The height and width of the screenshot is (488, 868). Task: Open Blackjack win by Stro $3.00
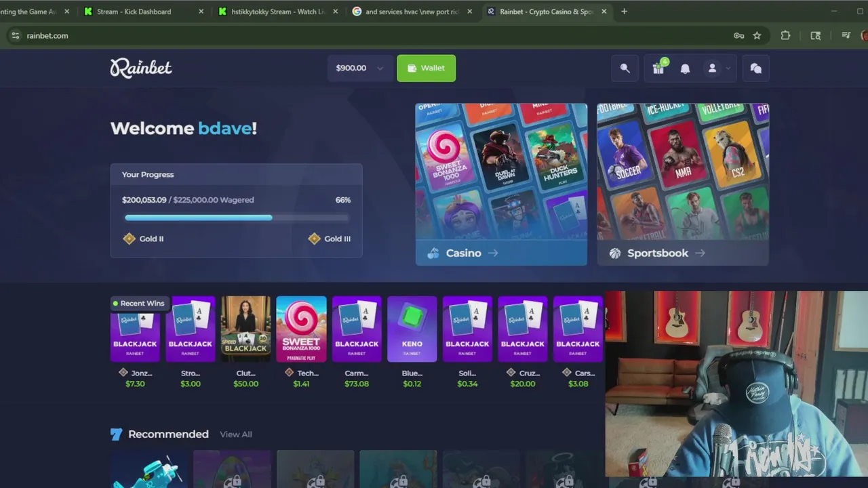(191, 329)
